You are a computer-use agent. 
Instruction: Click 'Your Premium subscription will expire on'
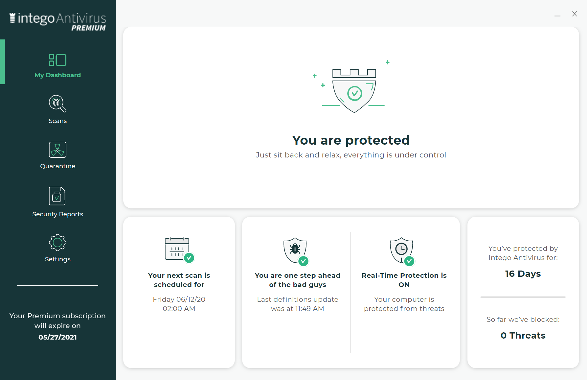[x=57, y=321]
